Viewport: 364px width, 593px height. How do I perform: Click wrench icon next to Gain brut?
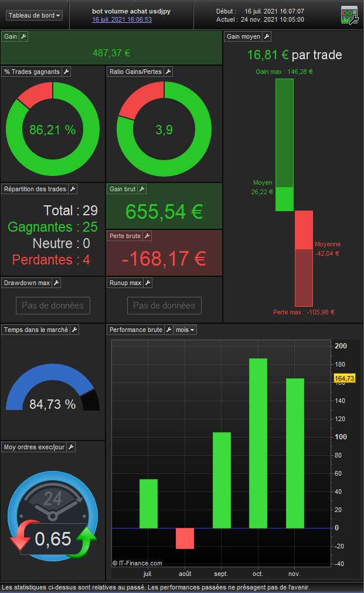(142, 189)
